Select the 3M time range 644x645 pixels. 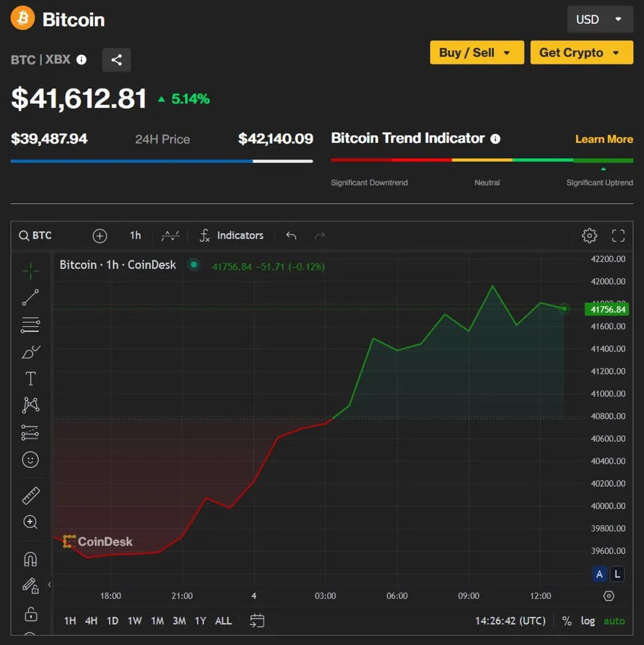click(179, 620)
